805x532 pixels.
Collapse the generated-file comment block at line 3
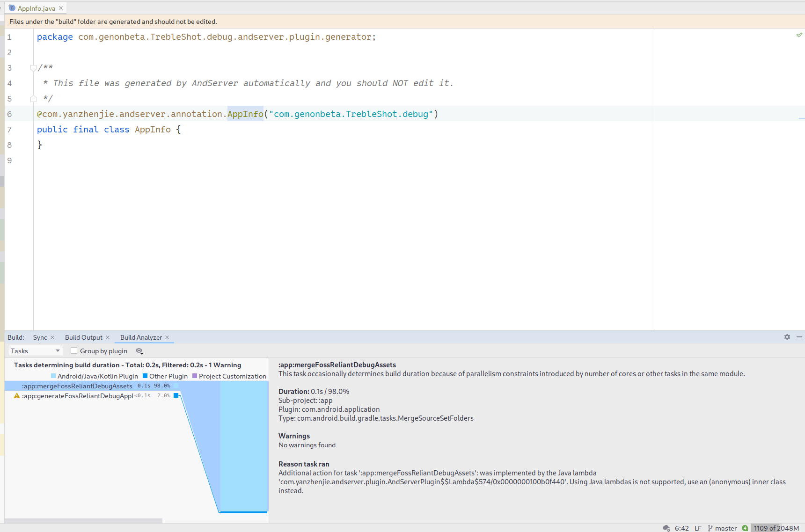(x=33, y=67)
